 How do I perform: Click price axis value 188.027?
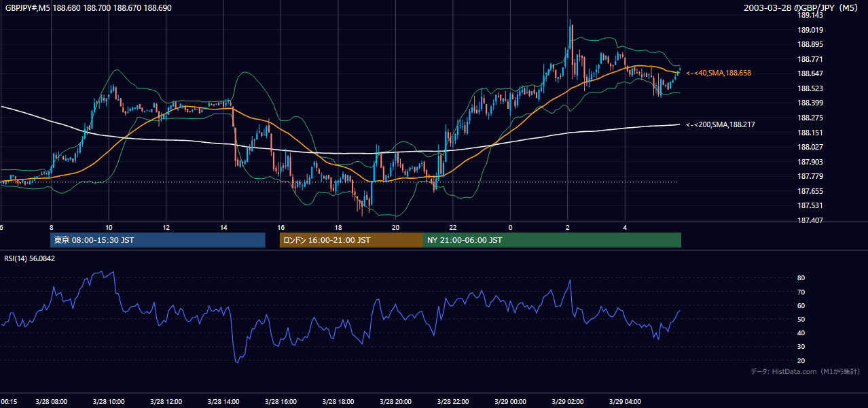(x=810, y=147)
